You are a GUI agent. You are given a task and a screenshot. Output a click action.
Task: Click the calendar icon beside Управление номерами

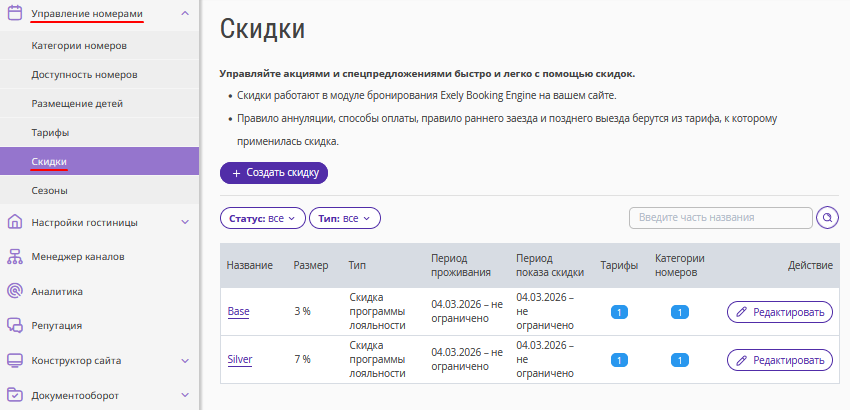tap(14, 13)
